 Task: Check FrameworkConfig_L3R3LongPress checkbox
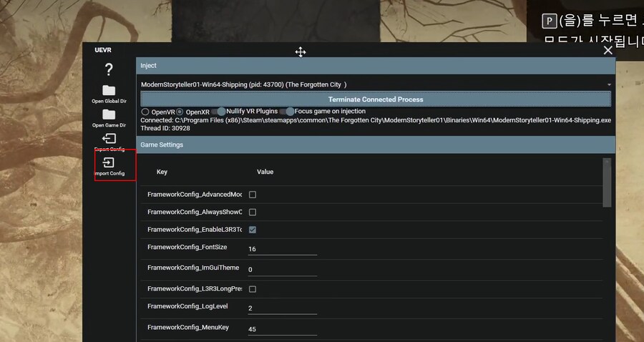253,289
